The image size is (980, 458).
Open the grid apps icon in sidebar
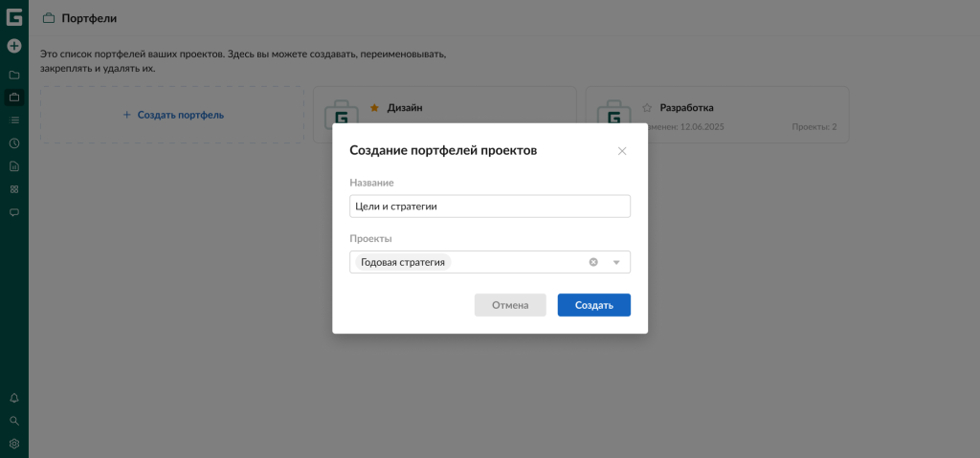click(x=13, y=189)
